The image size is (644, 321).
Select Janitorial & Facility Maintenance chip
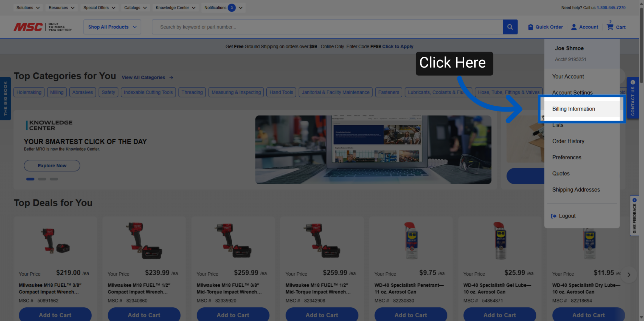pyautogui.click(x=336, y=92)
